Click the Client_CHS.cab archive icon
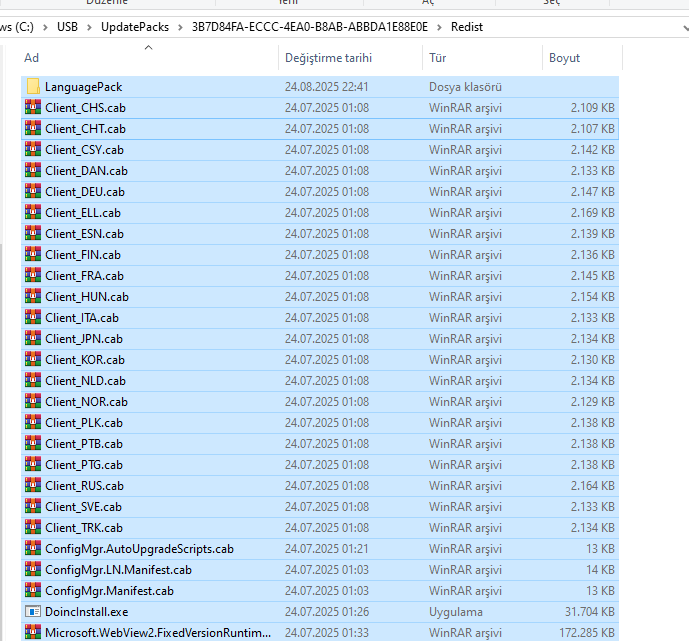 (x=33, y=107)
